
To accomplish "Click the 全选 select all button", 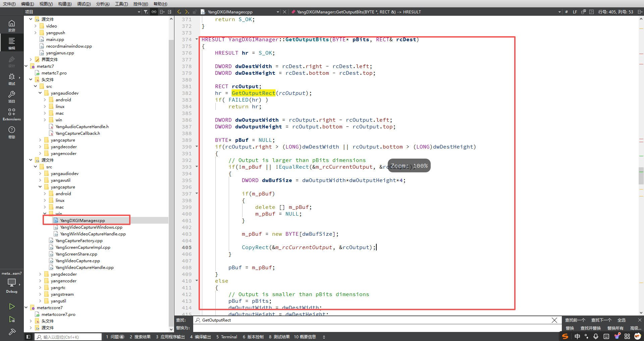I will tap(622, 320).
